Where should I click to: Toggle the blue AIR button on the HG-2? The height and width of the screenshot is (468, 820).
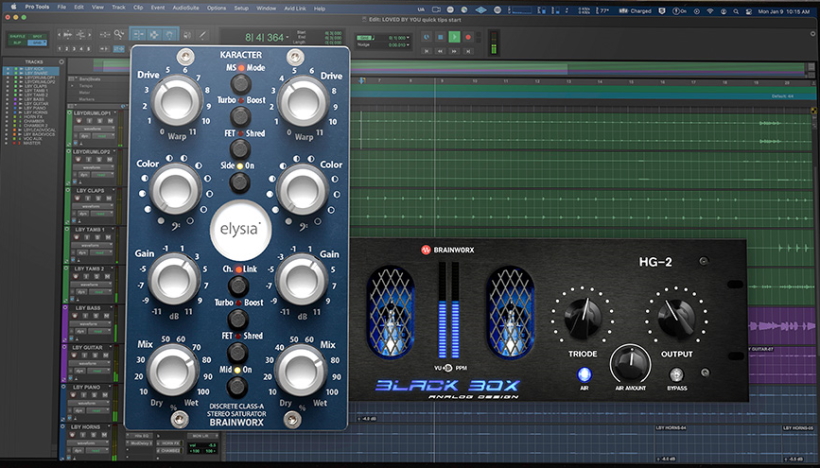584,374
